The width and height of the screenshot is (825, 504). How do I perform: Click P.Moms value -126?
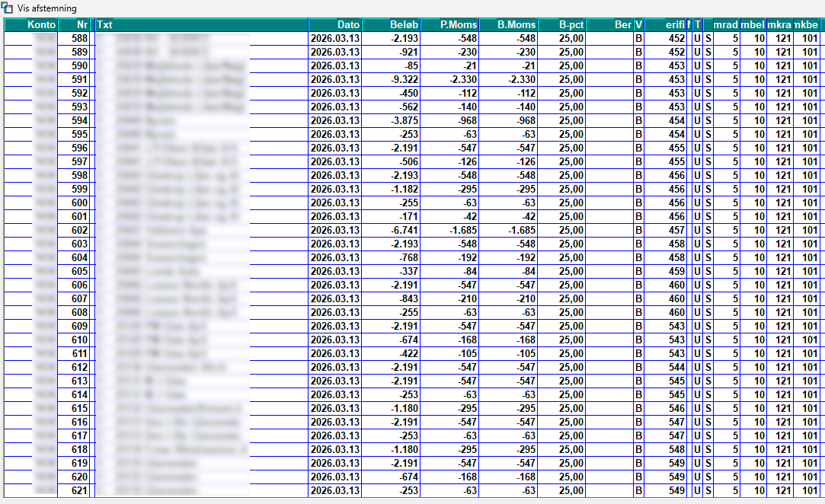467,162
